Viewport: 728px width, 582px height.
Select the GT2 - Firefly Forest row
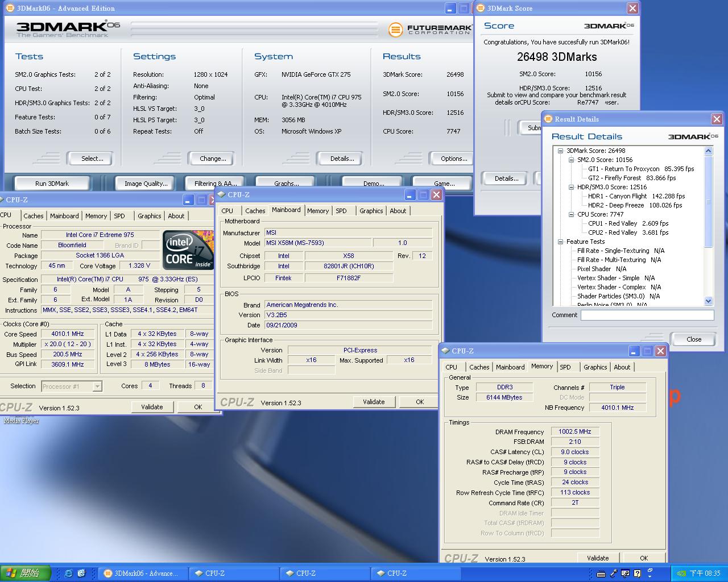(632, 178)
